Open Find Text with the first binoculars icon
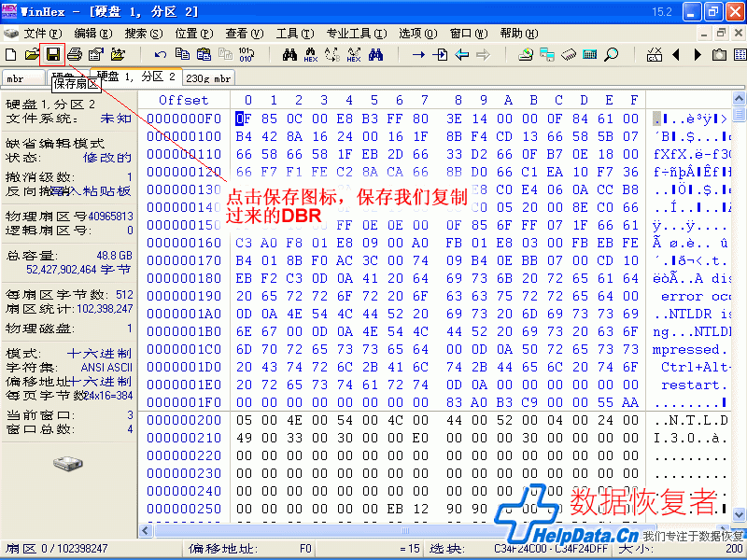The height and width of the screenshot is (560, 747). click(x=289, y=54)
